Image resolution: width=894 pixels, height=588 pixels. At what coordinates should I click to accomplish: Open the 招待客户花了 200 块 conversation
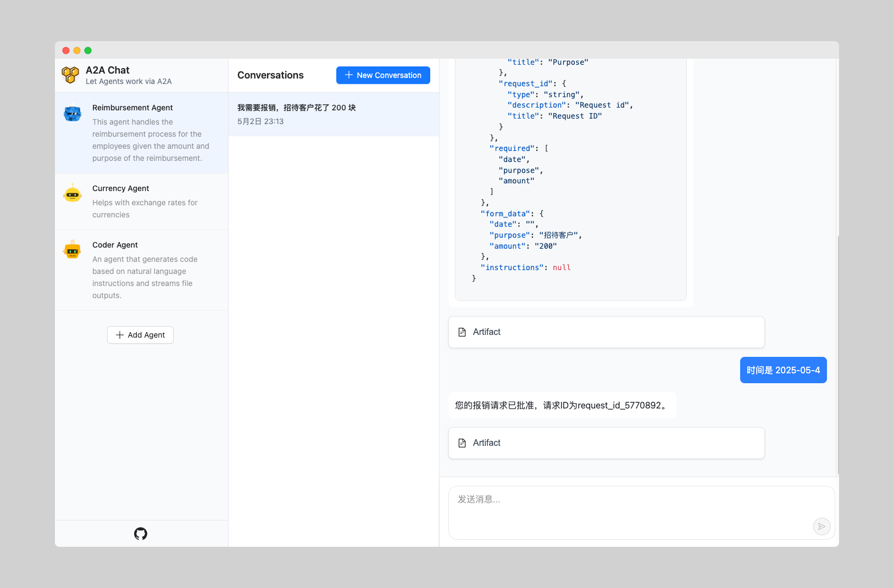[334, 114]
